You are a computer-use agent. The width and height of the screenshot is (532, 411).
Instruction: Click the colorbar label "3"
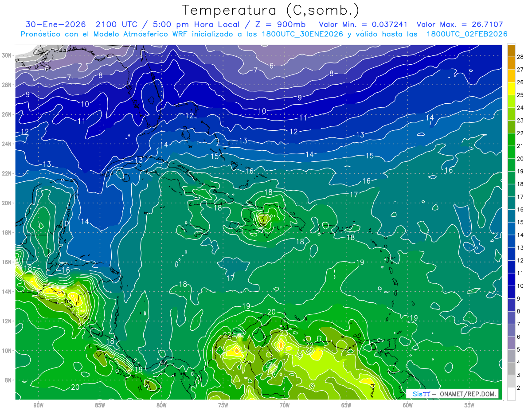519,375
